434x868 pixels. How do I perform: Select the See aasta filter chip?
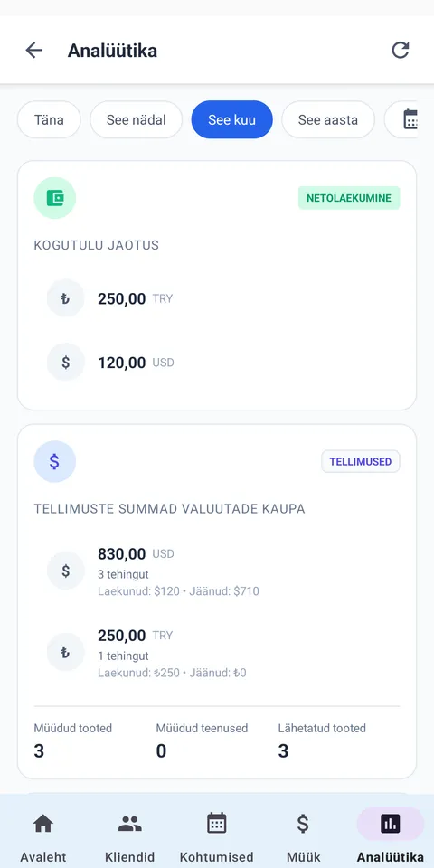click(x=328, y=119)
